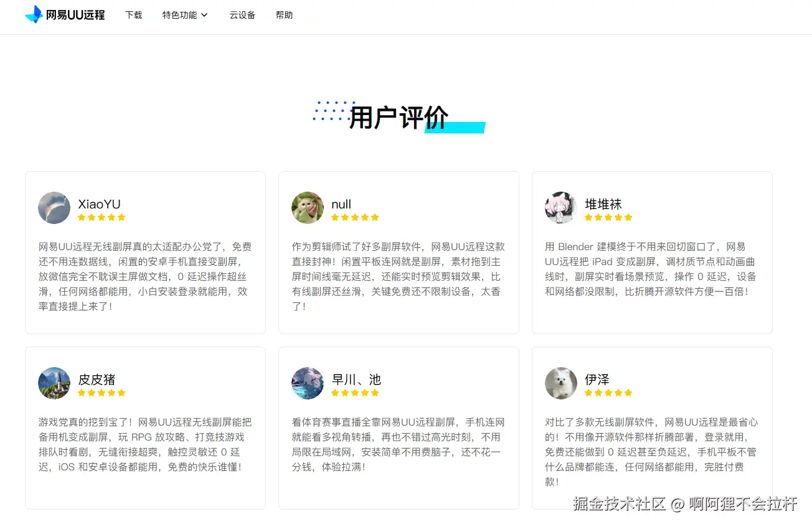812x527 pixels.
Task: Click 伊泽's white dog avatar
Action: tap(561, 383)
